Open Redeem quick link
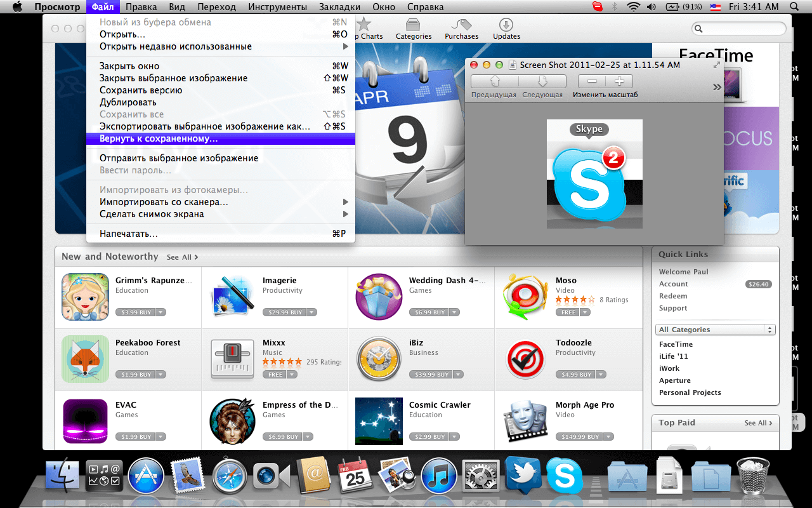812x508 pixels. click(x=673, y=296)
